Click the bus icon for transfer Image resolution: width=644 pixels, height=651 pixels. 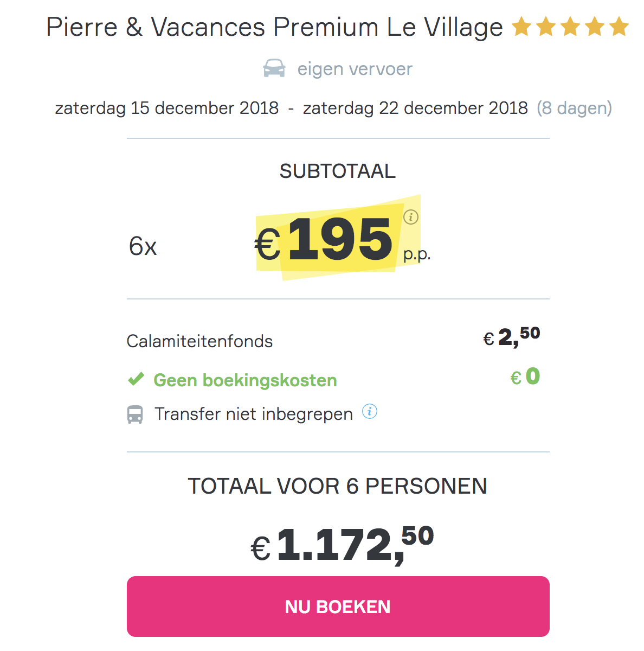(x=135, y=414)
